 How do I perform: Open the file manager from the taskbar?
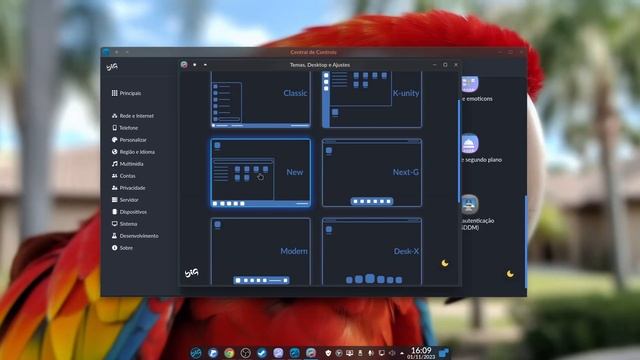[213, 353]
